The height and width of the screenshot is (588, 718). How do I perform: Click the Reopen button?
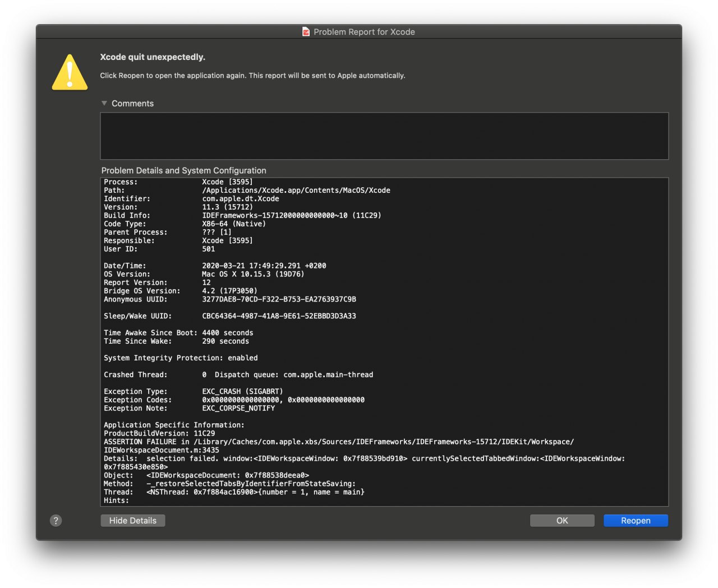636,521
